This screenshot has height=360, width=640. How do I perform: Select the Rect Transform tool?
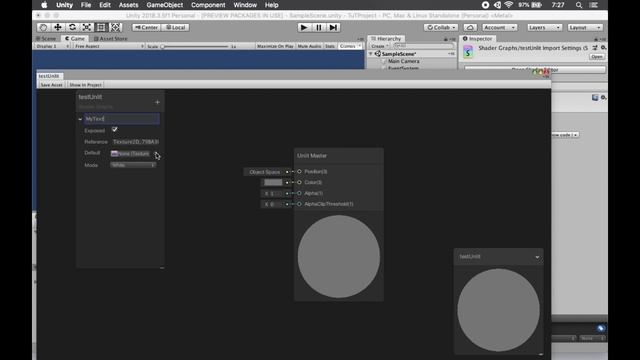[x=101, y=27]
